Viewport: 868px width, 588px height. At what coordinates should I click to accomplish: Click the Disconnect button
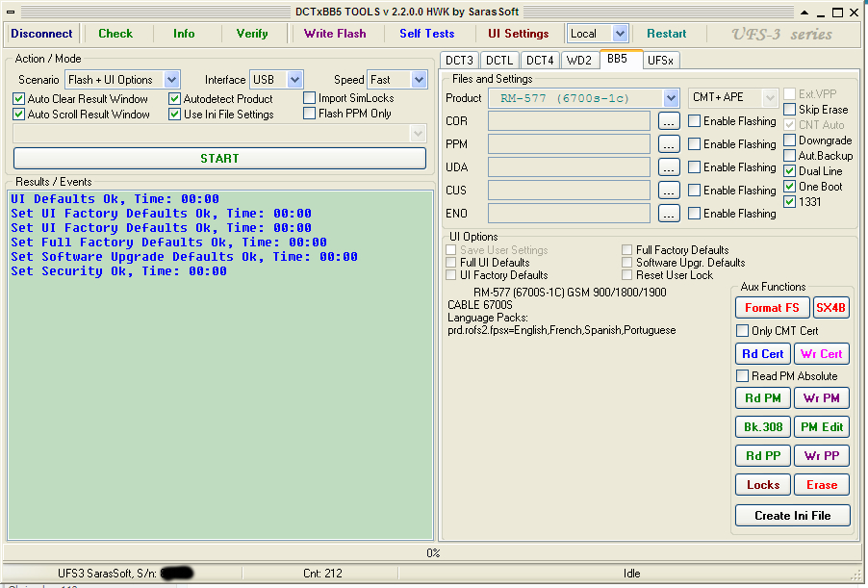pyautogui.click(x=41, y=34)
